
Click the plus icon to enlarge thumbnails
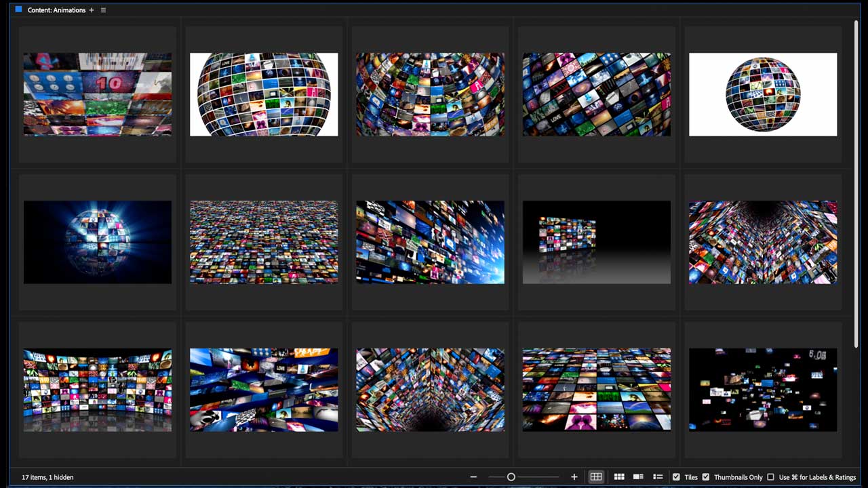coord(574,477)
